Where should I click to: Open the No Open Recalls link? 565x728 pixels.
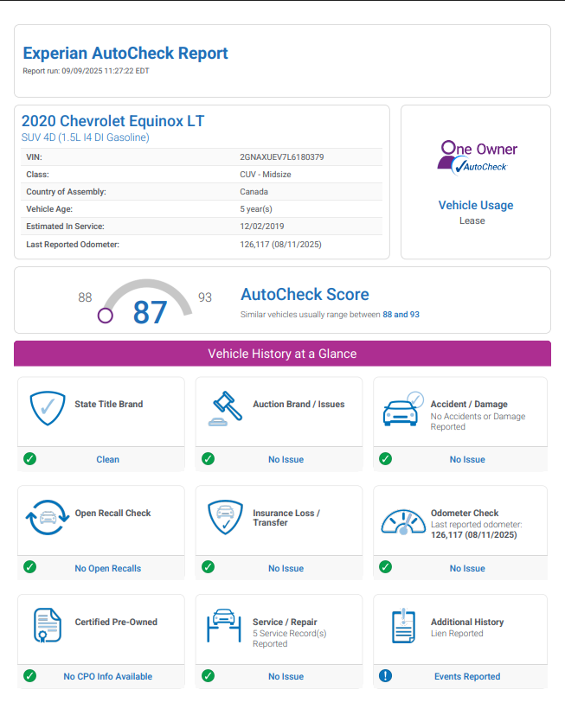[x=107, y=568]
